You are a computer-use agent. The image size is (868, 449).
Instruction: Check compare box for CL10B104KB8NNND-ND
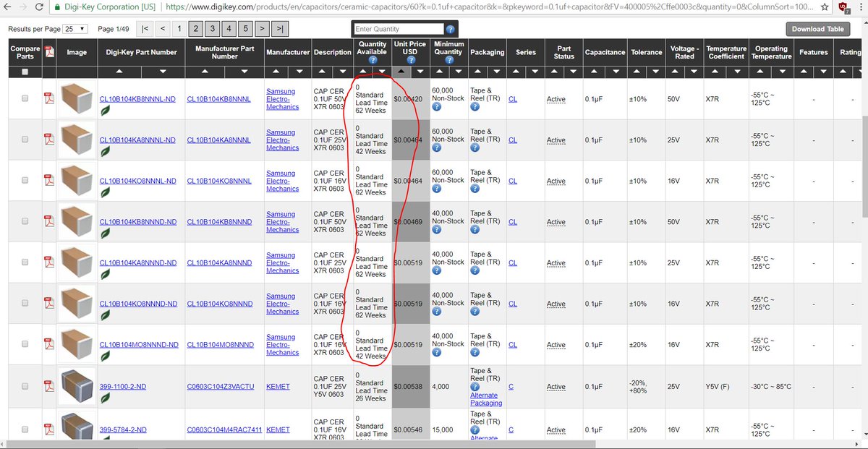[25, 222]
